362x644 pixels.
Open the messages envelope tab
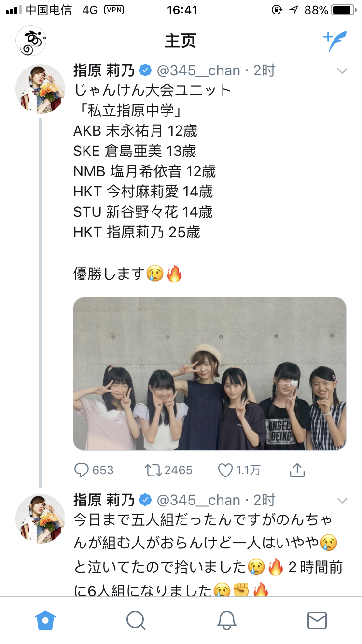(x=317, y=620)
